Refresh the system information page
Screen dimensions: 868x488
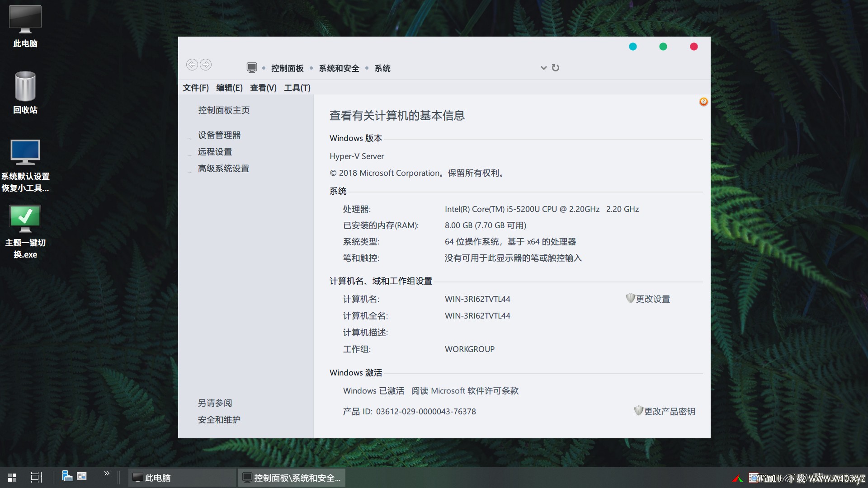point(556,68)
